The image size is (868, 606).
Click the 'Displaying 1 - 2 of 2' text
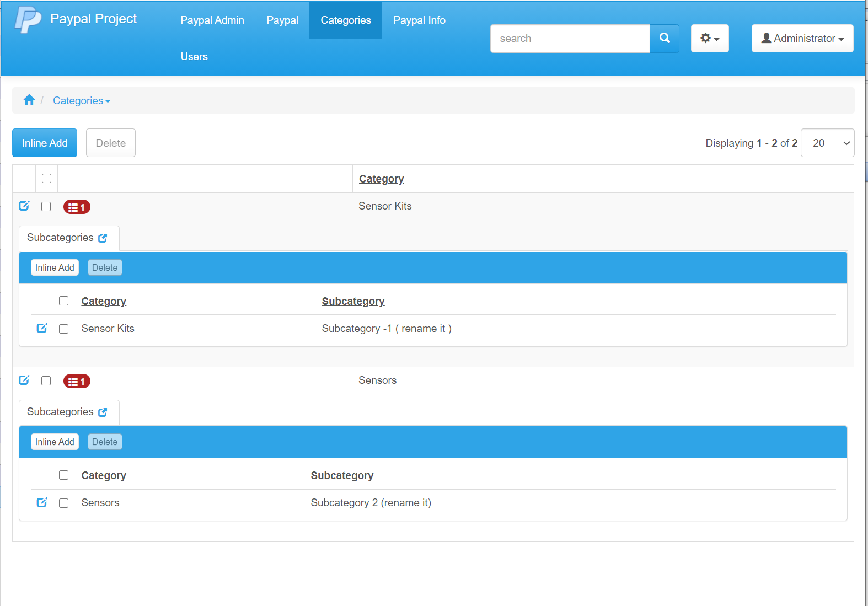(x=752, y=143)
